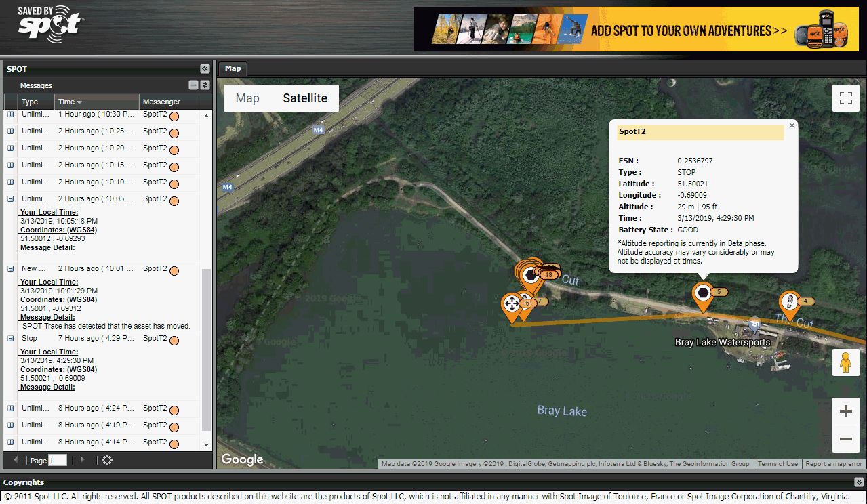Switch map to Satellite view
This screenshot has height=504, width=867.
(x=304, y=98)
